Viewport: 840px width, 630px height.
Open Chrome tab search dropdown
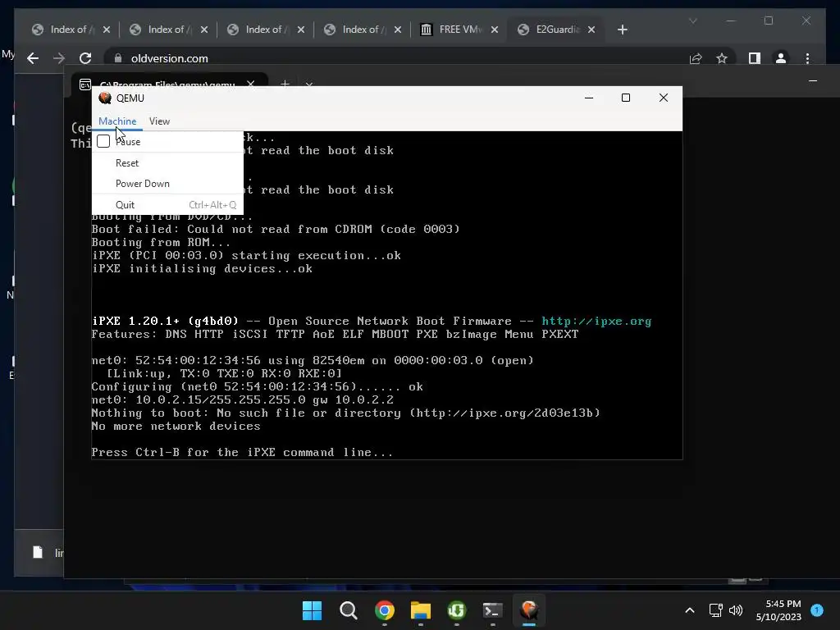click(x=692, y=21)
